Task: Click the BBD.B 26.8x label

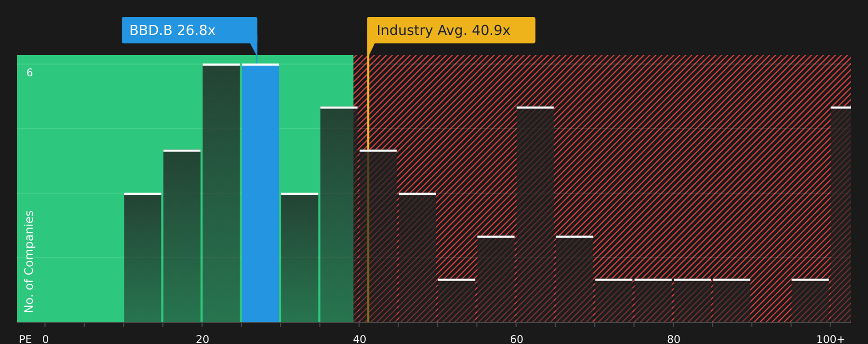Action: click(189, 30)
